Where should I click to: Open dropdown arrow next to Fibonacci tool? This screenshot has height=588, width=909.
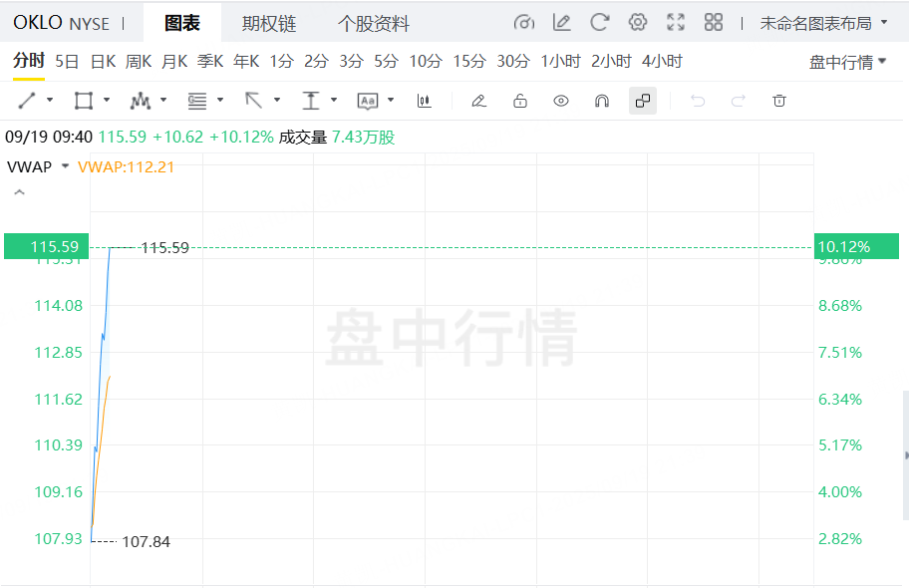coord(220,100)
